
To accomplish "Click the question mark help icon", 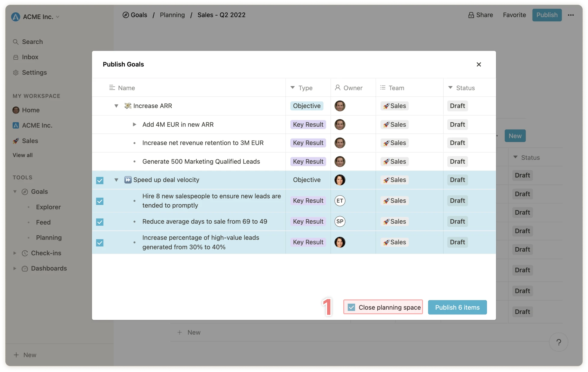I will pos(558,342).
